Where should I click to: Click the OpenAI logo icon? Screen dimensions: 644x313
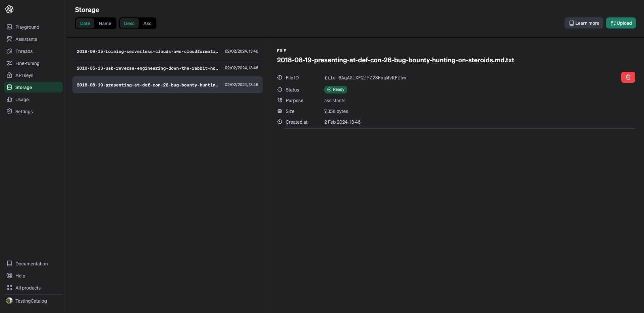point(9,9)
